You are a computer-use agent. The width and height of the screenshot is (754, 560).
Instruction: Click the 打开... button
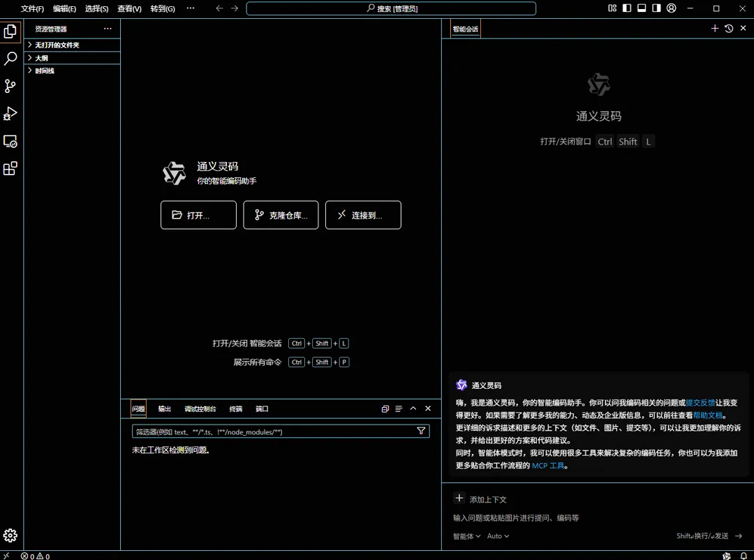198,215
